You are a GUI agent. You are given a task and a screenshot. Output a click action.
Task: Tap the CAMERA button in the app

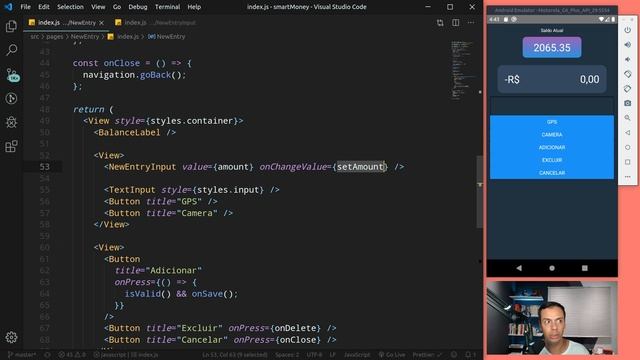[552, 135]
